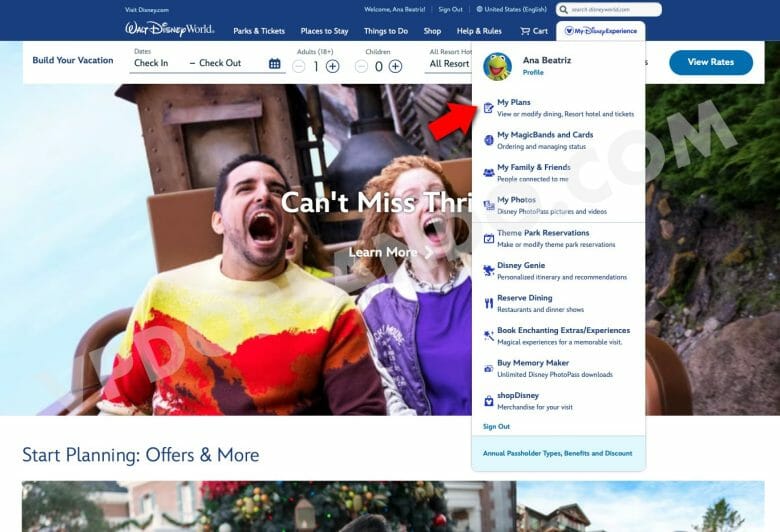Click the Ana Beatriz name in panel
Viewport: 780px width, 532px height.
547,60
